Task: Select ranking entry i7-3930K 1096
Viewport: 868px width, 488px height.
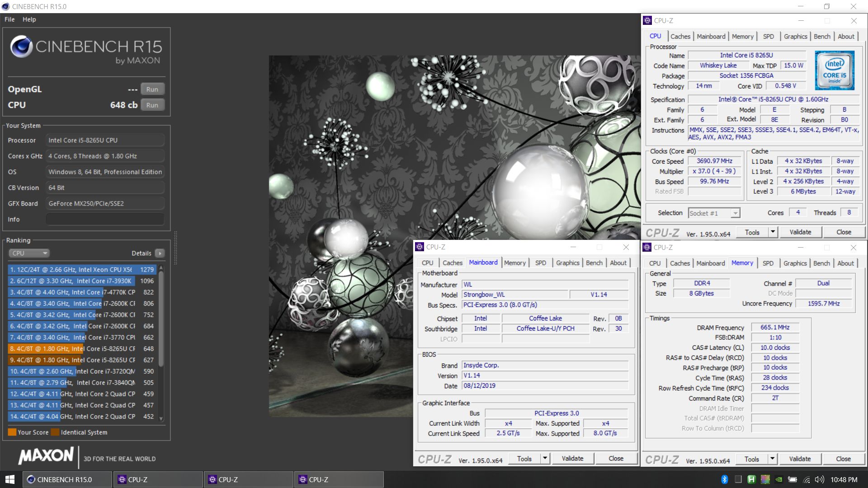Action: coord(82,281)
